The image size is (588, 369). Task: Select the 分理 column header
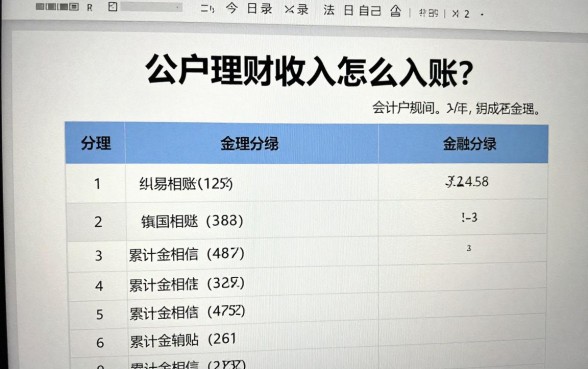point(96,143)
